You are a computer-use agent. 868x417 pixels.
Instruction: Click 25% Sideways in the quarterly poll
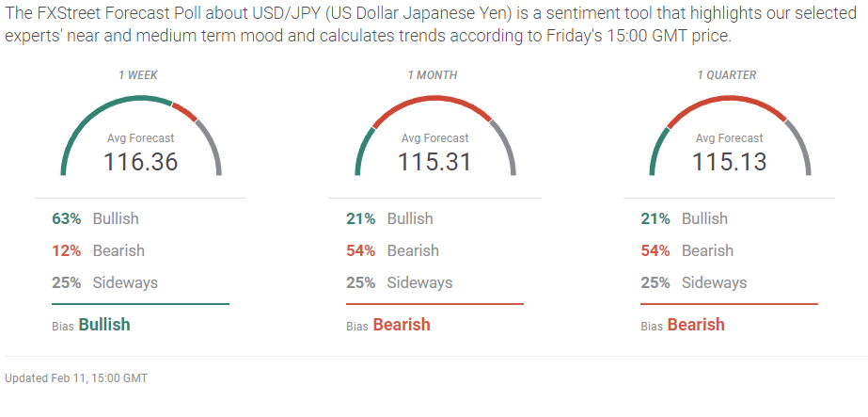(693, 282)
